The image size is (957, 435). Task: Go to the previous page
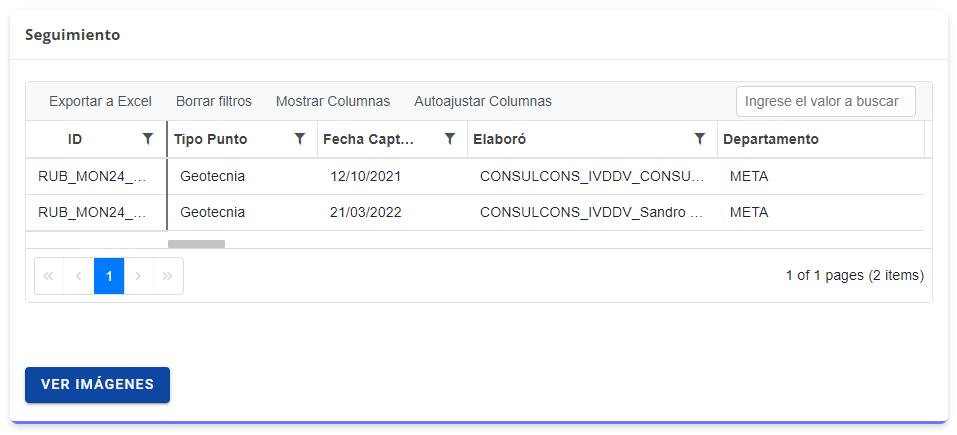[x=79, y=276]
